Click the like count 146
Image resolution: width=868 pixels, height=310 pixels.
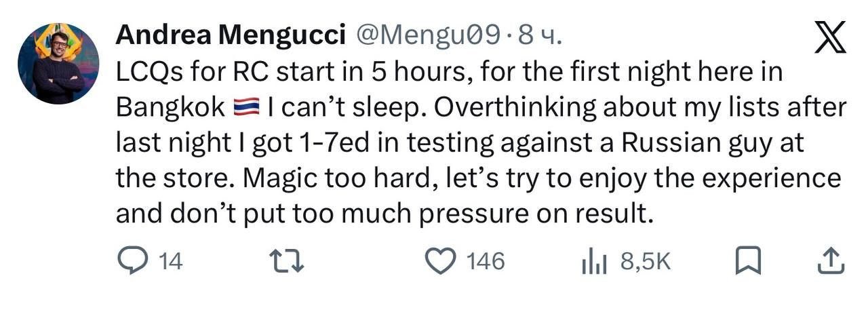pyautogui.click(x=486, y=261)
